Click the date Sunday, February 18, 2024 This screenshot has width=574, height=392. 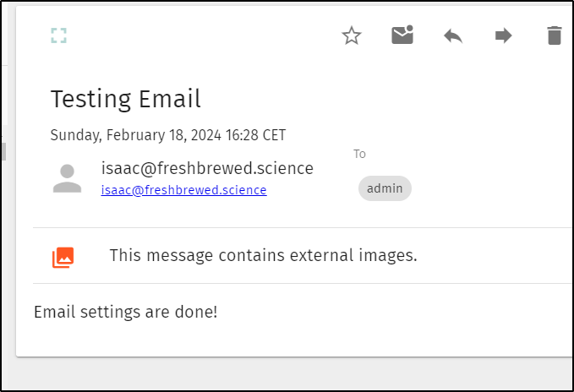point(136,135)
